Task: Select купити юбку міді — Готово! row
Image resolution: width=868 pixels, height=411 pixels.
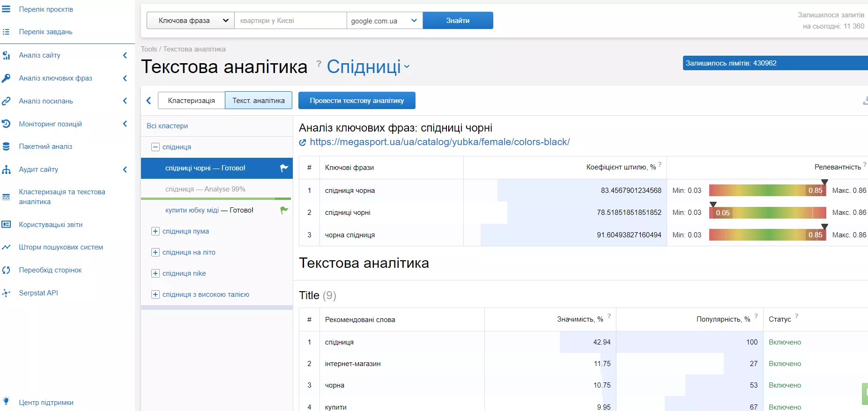Action: [x=217, y=210]
